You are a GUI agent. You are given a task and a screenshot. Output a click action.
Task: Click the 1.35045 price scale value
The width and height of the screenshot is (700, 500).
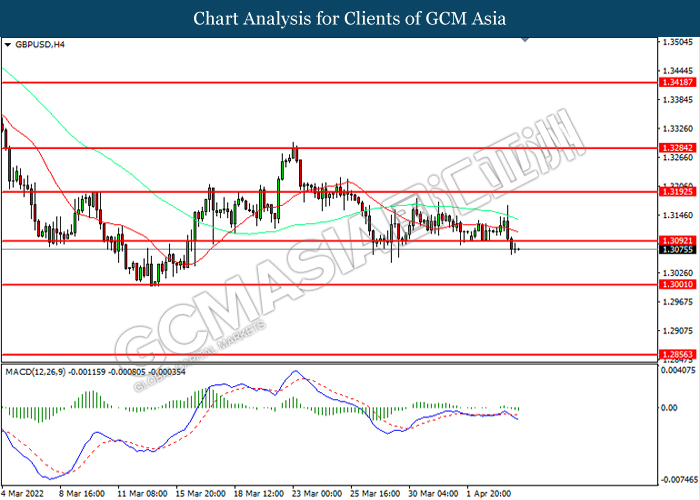pyautogui.click(x=678, y=42)
